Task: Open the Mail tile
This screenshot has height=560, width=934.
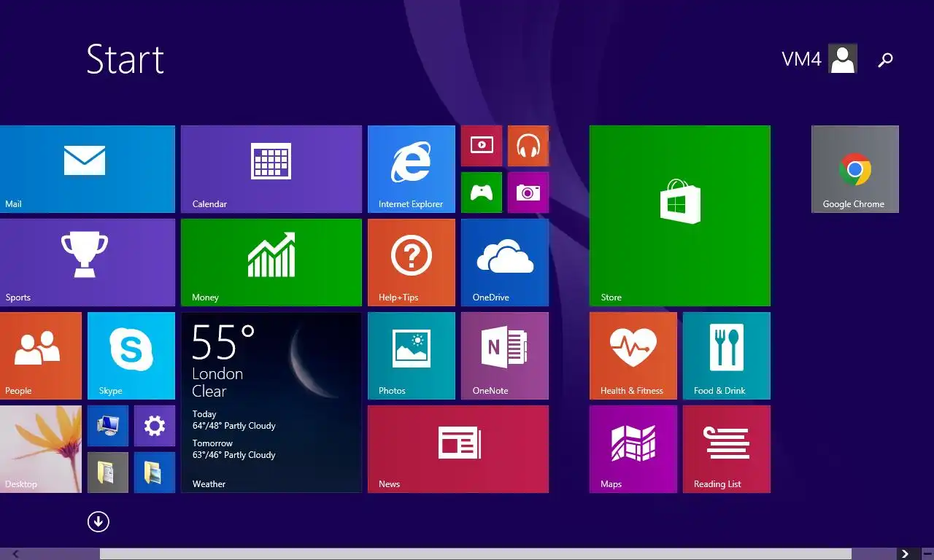Action: (88, 169)
